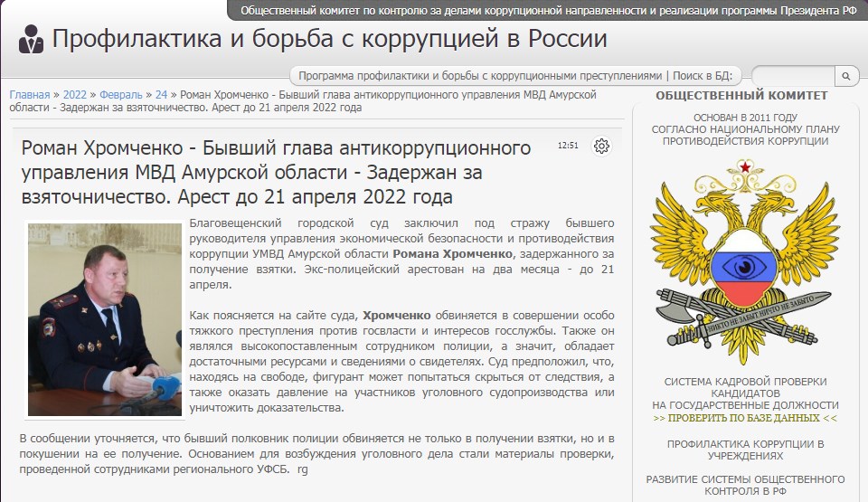Click the ОБЩЕСТВЕННЫЙ КОМИТЕТ sidebar heading

741,95
